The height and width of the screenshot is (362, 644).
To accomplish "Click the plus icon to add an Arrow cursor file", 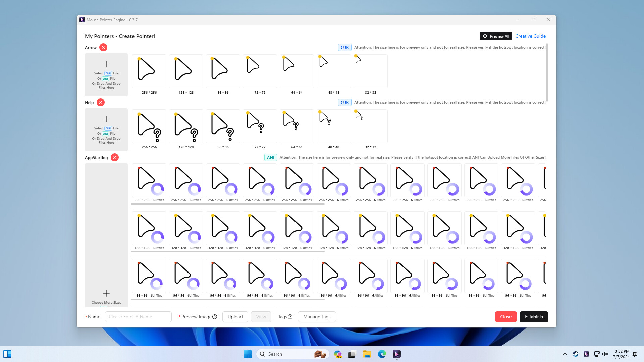I will 106,64.
